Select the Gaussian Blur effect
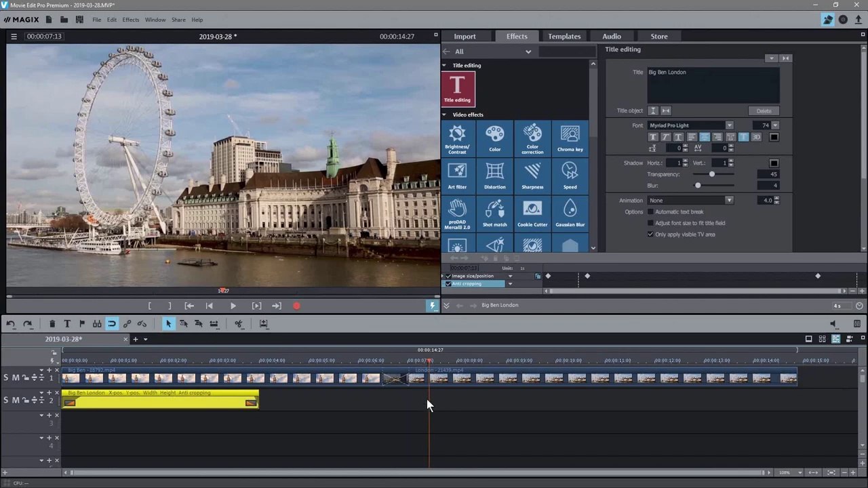This screenshot has width=868, height=488. click(570, 213)
